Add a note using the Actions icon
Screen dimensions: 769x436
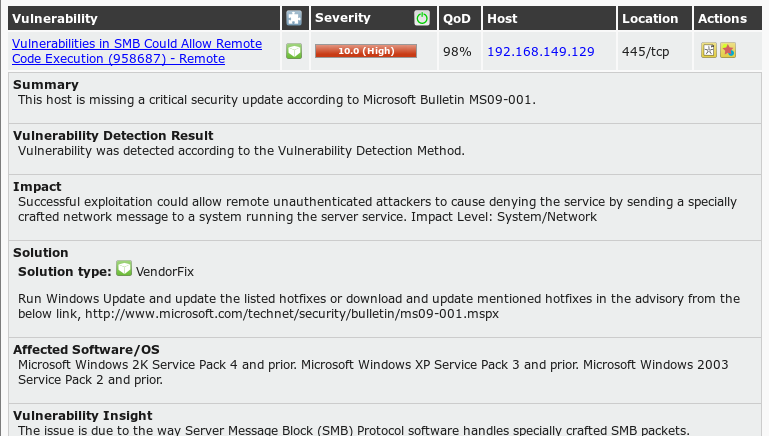tap(709, 50)
